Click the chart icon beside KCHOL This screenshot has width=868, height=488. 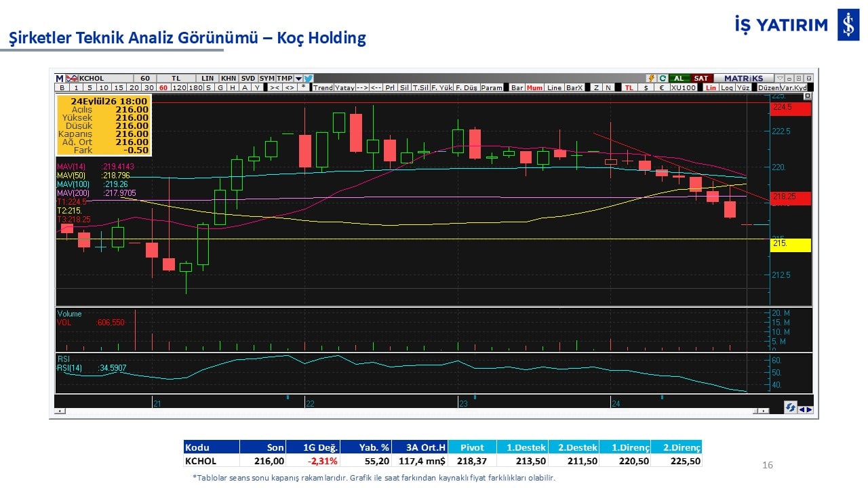[x=71, y=79]
